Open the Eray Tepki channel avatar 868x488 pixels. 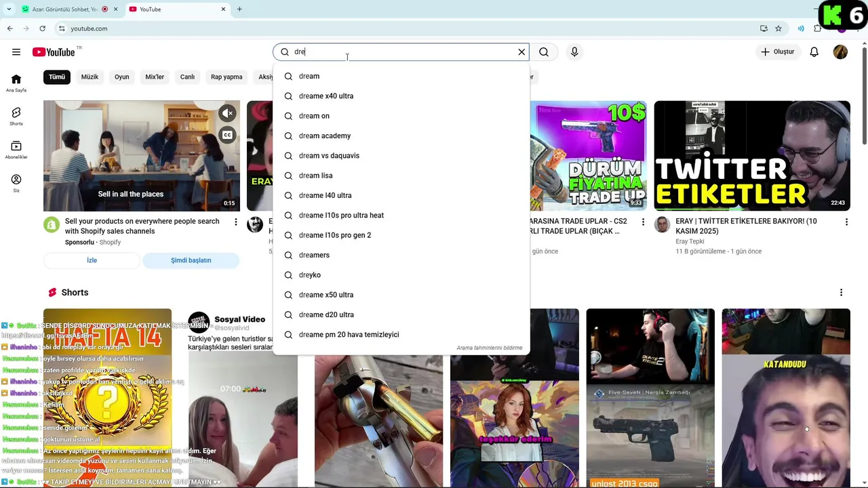(663, 225)
